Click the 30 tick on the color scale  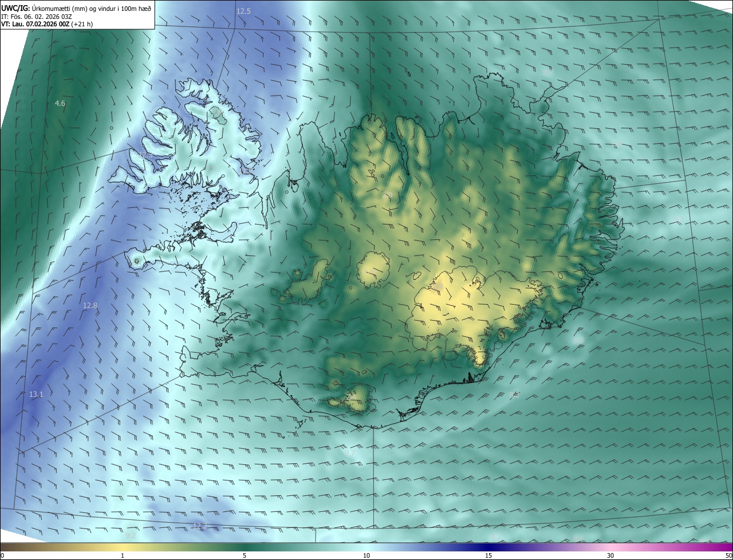click(x=610, y=555)
